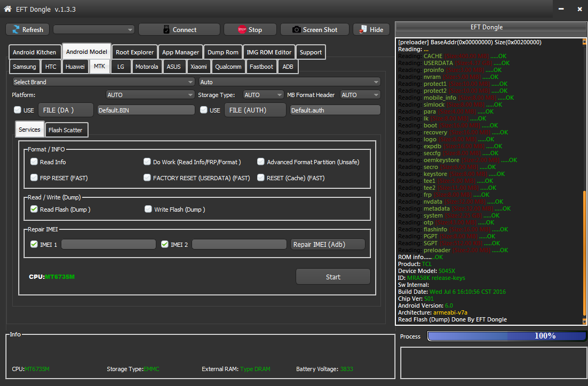This screenshot has width=588, height=386.
Task: Click the home icon beside EFT Dongle title
Action: click(8, 9)
